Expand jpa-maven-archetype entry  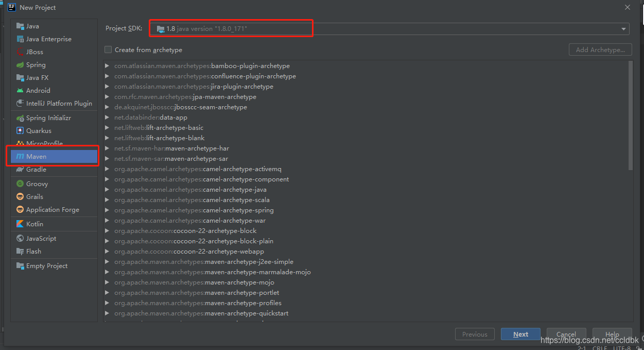click(x=107, y=97)
